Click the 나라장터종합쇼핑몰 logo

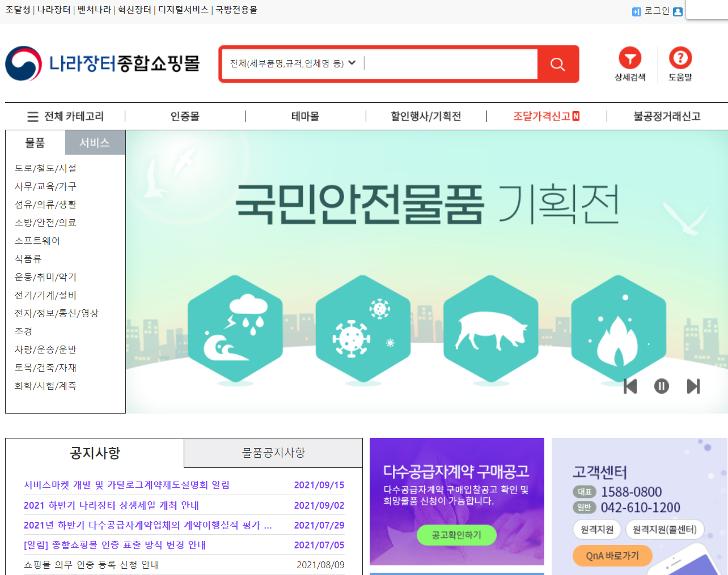(103, 63)
